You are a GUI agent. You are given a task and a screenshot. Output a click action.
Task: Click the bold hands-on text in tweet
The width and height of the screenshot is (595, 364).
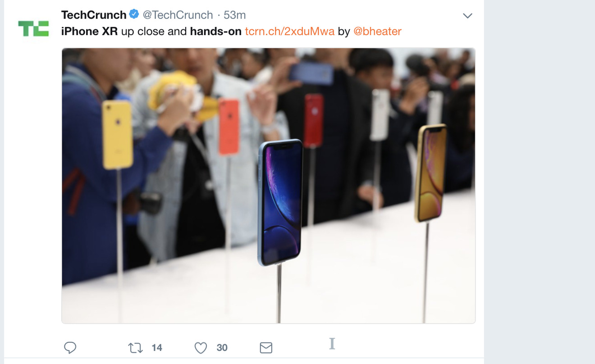(x=216, y=31)
